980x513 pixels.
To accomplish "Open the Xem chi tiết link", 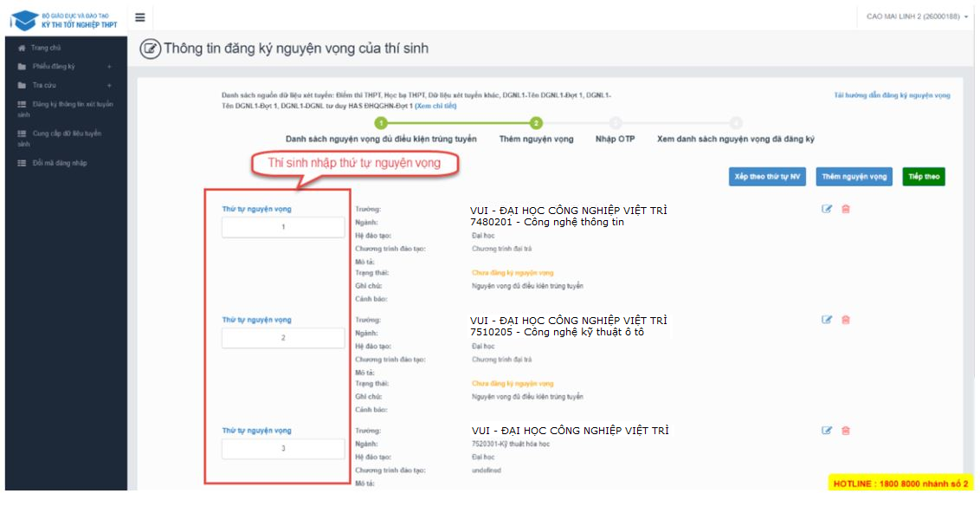I will click(435, 106).
